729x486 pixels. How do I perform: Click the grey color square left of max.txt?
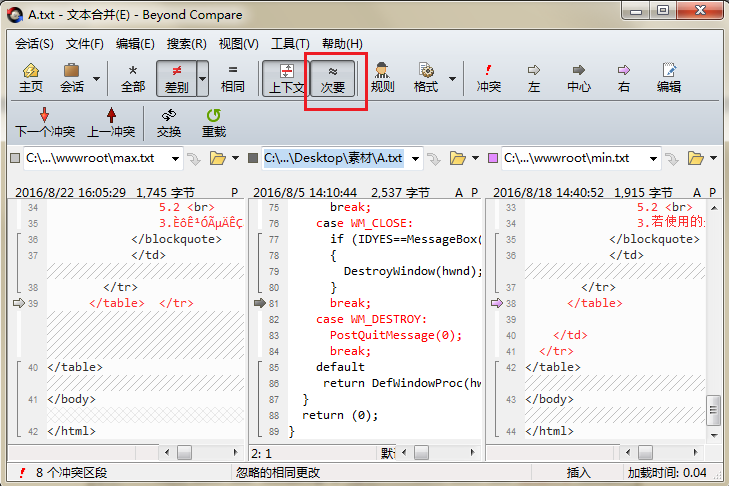click(15, 158)
